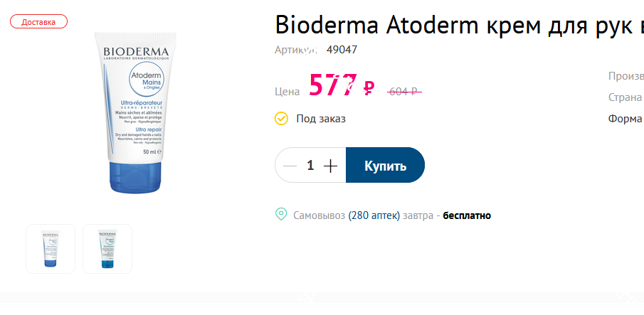
Task: Click the crossed-out old price 604 ₽
Action: 404,92
